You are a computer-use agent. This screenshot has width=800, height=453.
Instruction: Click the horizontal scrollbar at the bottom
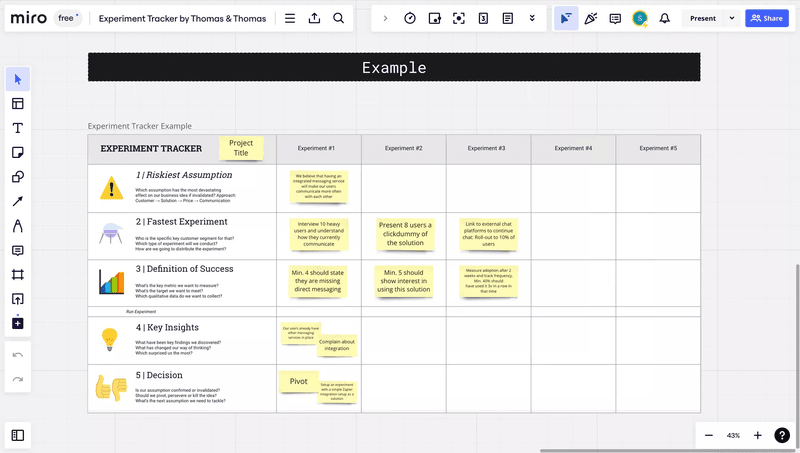coord(668,451)
